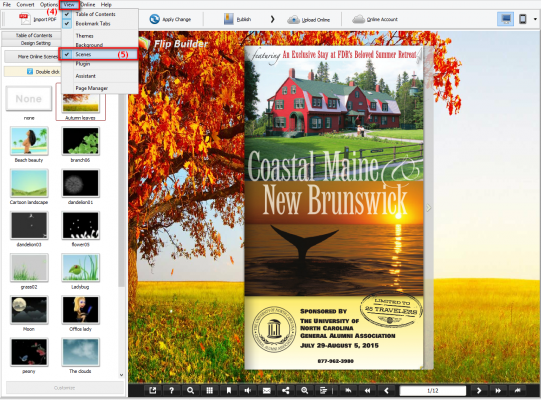The width and height of the screenshot is (541, 400).
Task: Go to last page icon
Action: click(x=517, y=390)
